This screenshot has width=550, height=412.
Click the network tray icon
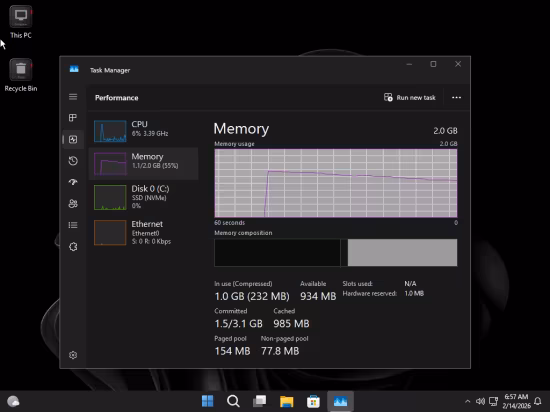coord(493,401)
